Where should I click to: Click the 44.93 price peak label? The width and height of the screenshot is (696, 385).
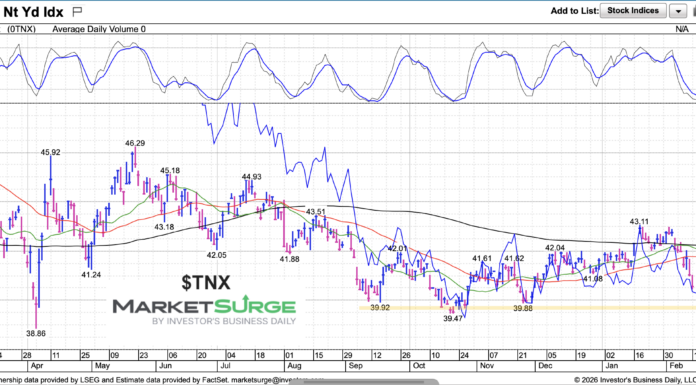tap(252, 177)
